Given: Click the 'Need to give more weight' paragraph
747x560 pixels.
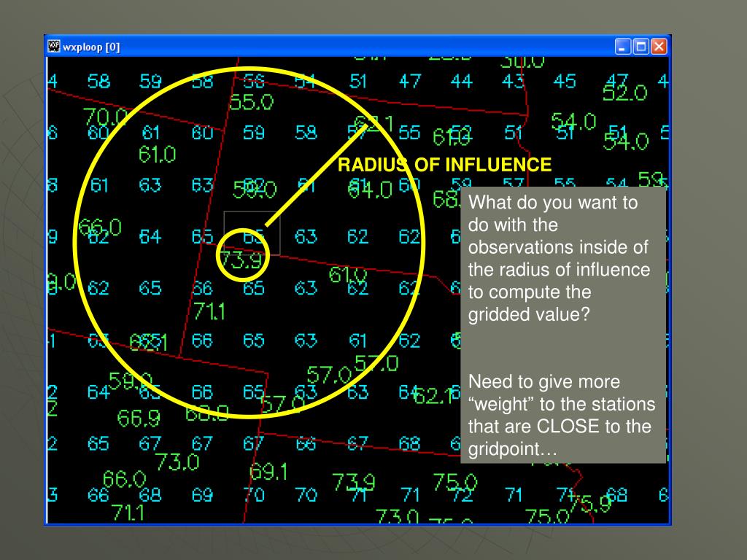Looking at the screenshot, I should (562, 415).
